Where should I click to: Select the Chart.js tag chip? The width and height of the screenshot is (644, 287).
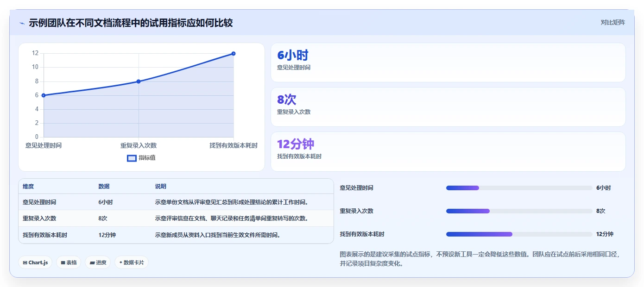36,262
